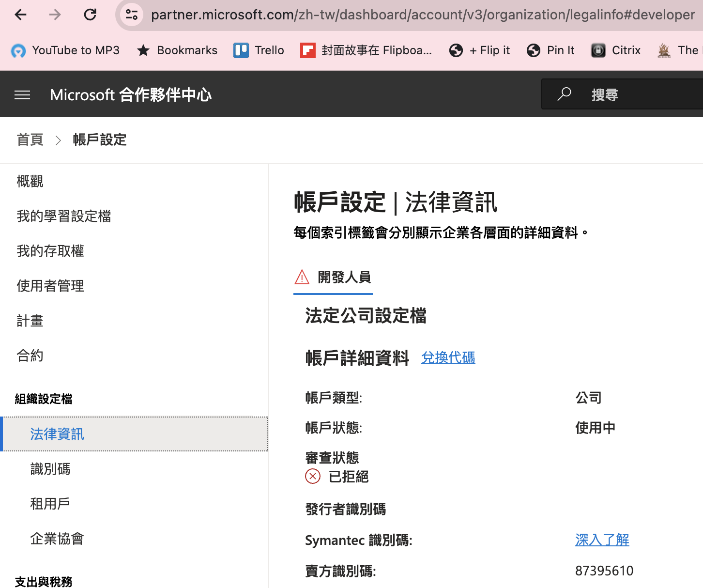703x588 pixels.
Task: Click the seller ID 87395610
Action: [604, 571]
